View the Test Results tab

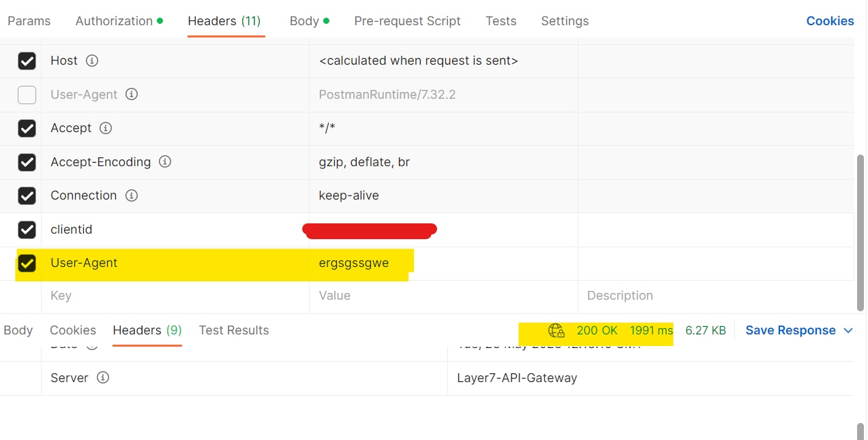coord(234,330)
